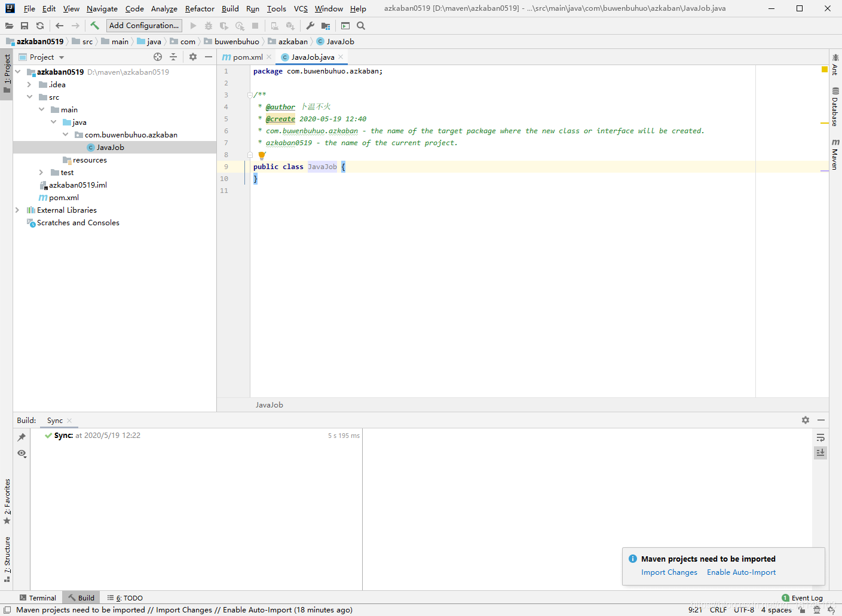This screenshot has height=616, width=842.
Task: Collapse the java folder node
Action: coord(53,122)
